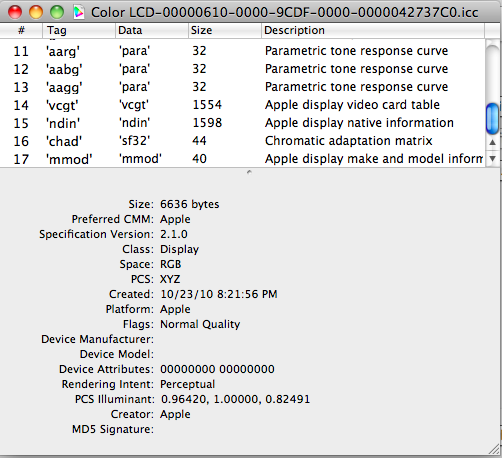Click the 'MD5 Signature:' label
The height and width of the screenshot is (458, 502).
coord(113,429)
